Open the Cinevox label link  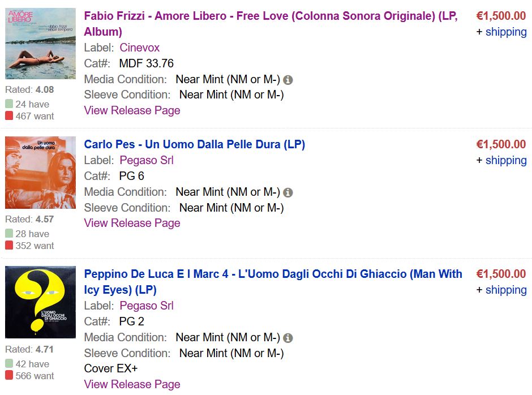(139, 48)
